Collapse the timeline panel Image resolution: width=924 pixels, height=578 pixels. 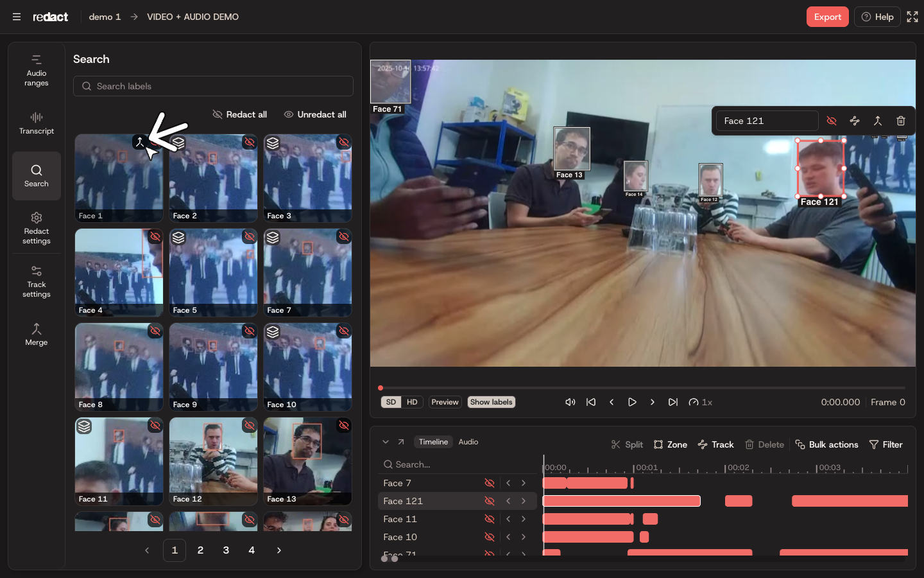pos(386,442)
